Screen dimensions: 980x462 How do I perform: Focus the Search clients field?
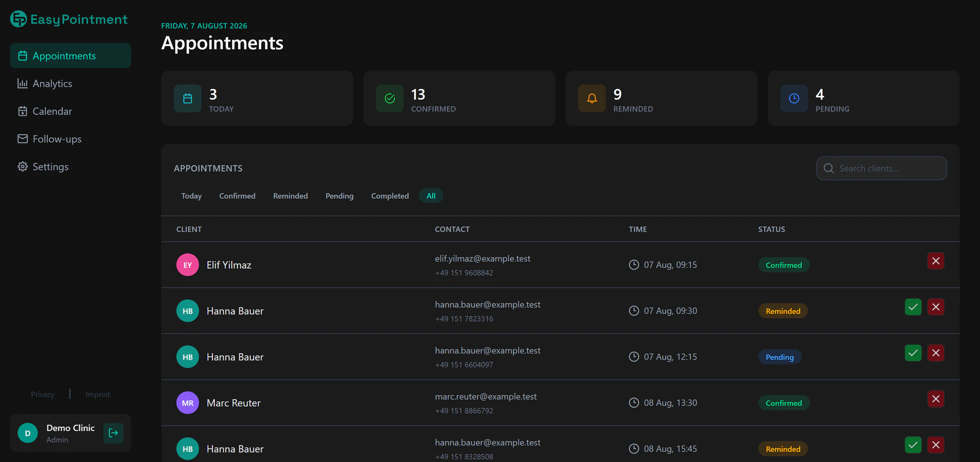[x=882, y=168]
